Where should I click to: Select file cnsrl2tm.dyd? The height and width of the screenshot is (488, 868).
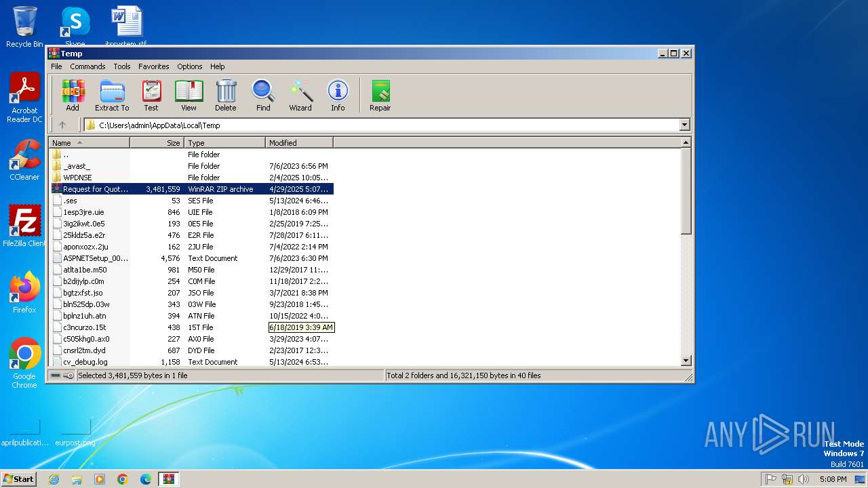click(191, 350)
